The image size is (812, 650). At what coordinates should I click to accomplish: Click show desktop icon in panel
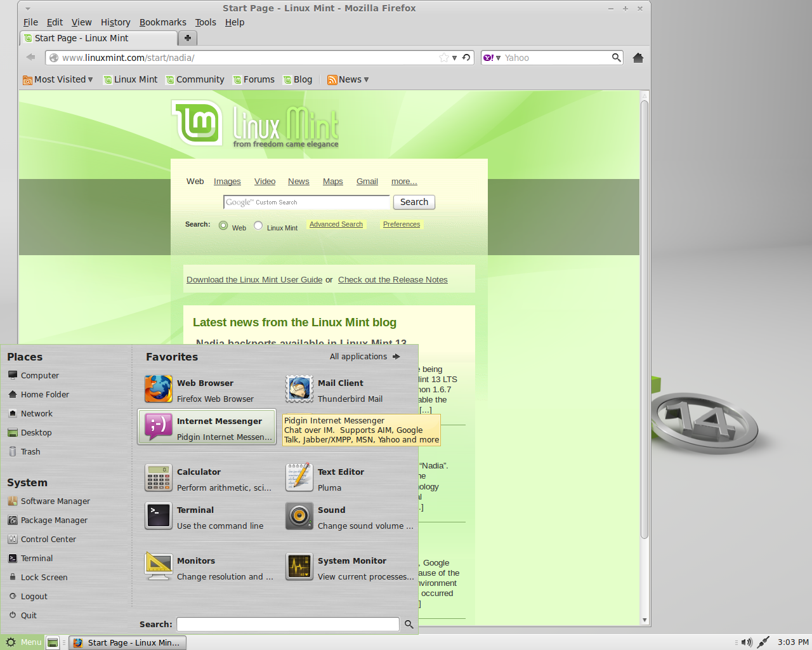pos(53,642)
